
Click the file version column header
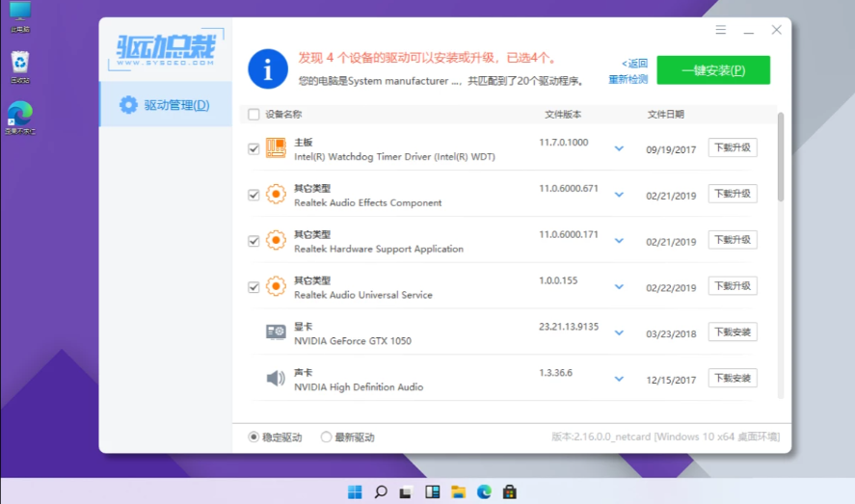pyautogui.click(x=563, y=115)
